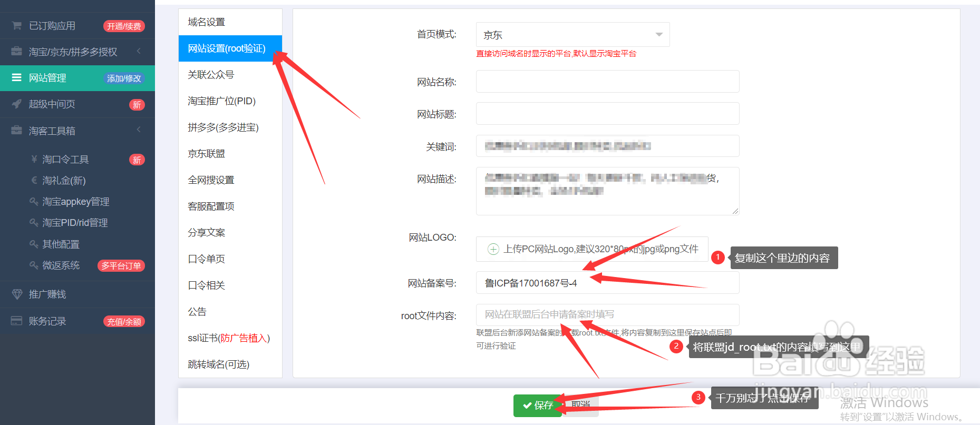Image resolution: width=980 pixels, height=425 pixels.
Task: Select the 京东联盟 tab
Action: pos(230,154)
